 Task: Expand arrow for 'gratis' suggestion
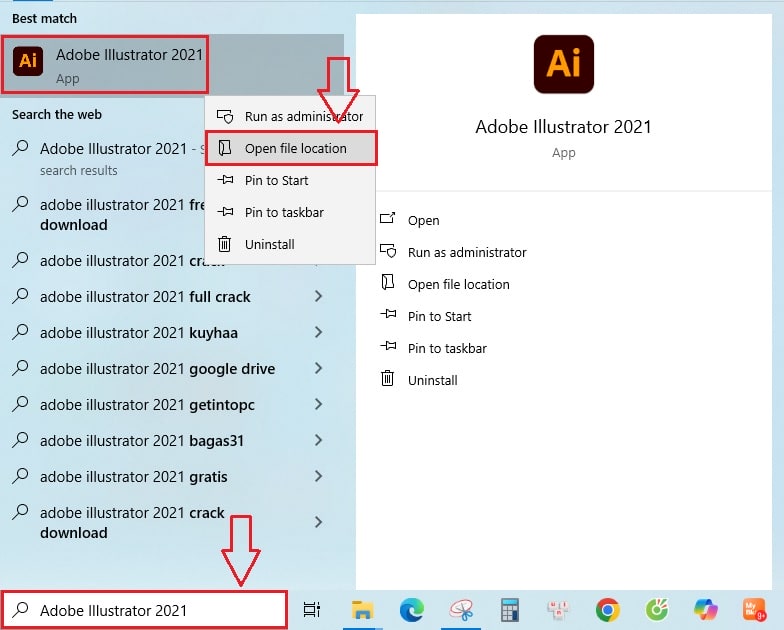318,476
